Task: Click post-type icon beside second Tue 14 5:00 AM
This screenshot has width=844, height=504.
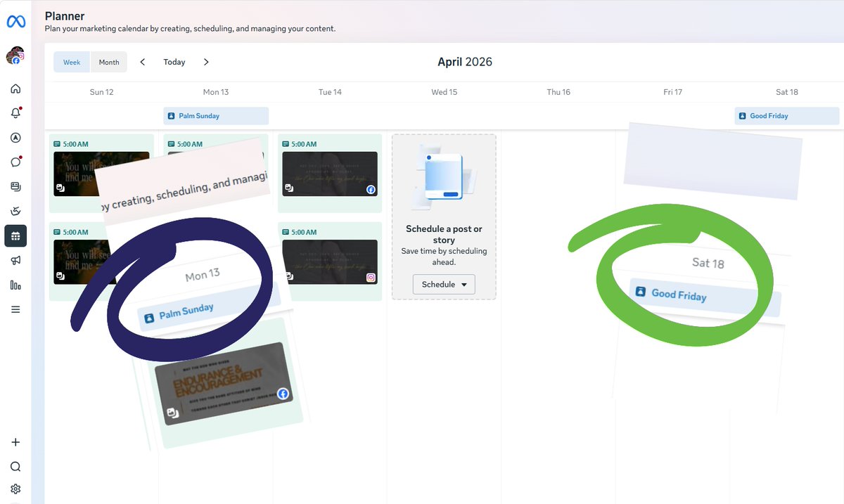Action: coord(286,232)
